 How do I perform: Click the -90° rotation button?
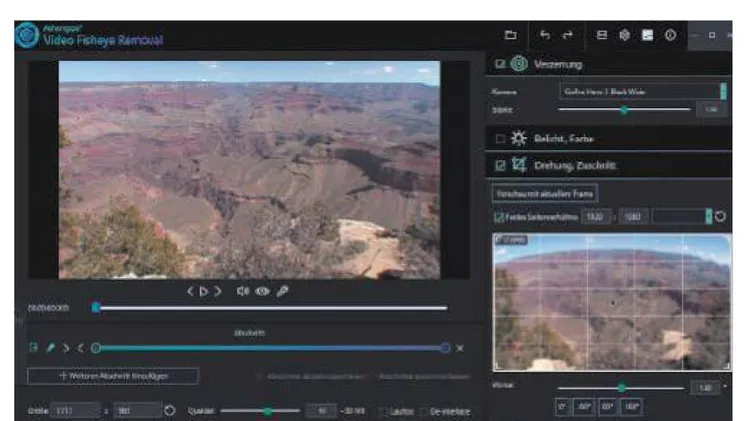pos(584,407)
